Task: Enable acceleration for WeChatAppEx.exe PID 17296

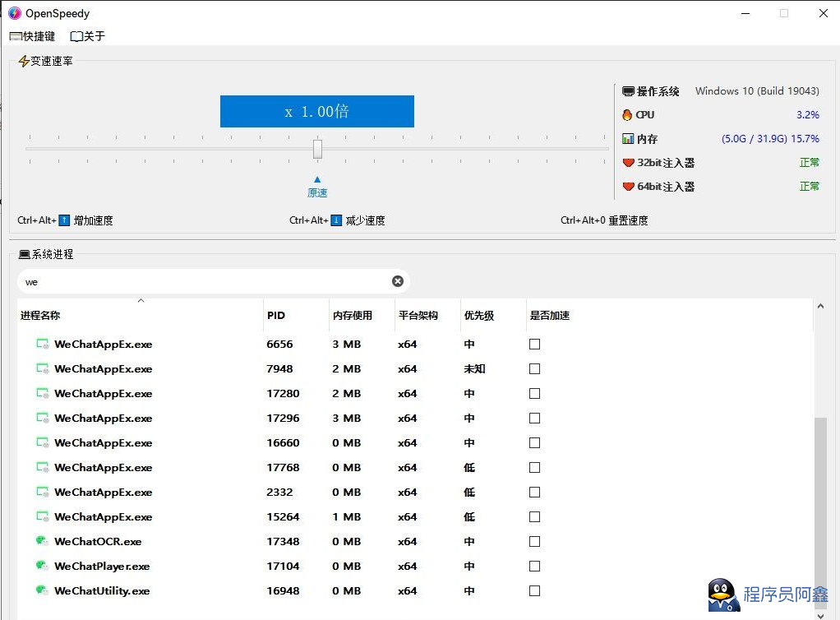Action: (534, 418)
